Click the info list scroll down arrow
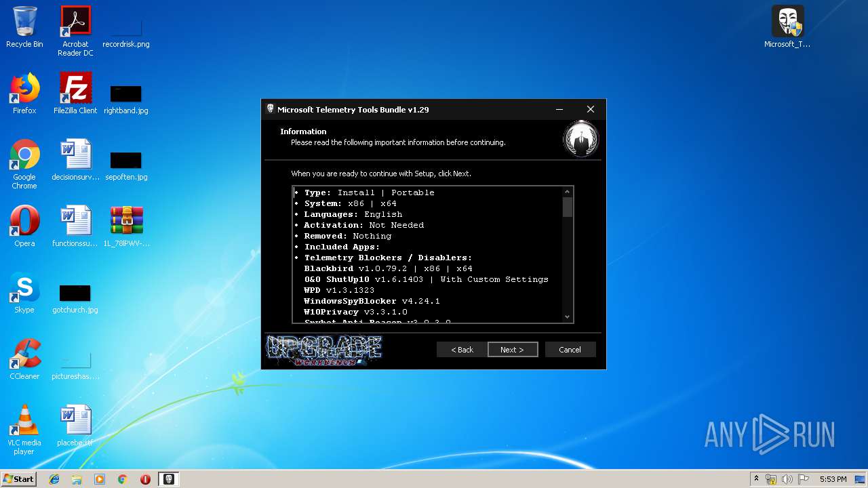This screenshot has height=488, width=868. click(x=568, y=317)
